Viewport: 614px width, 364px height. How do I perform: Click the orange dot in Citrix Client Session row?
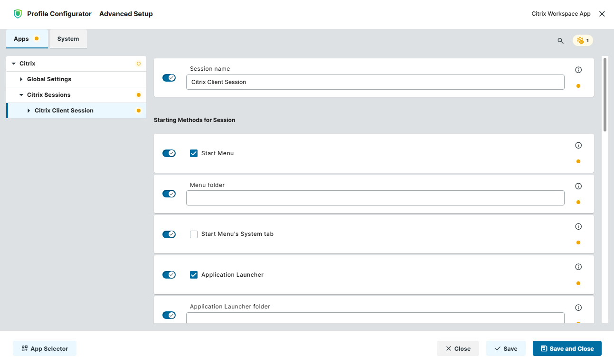[139, 111]
